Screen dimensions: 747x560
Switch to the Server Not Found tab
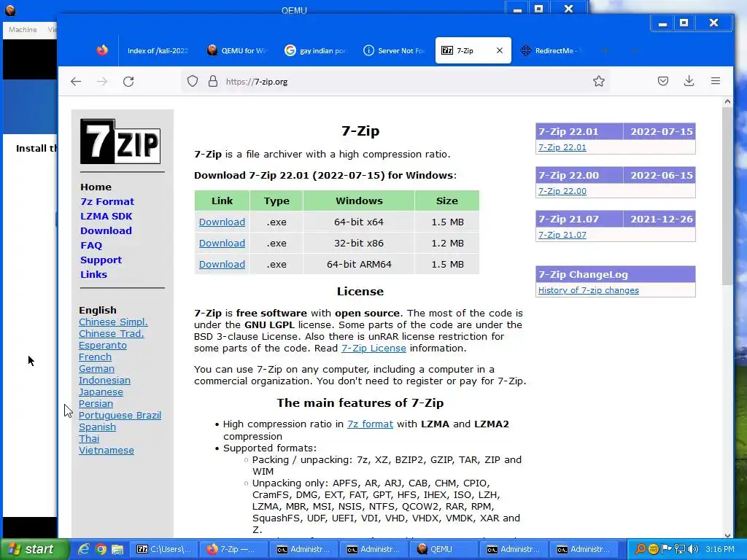pos(394,50)
